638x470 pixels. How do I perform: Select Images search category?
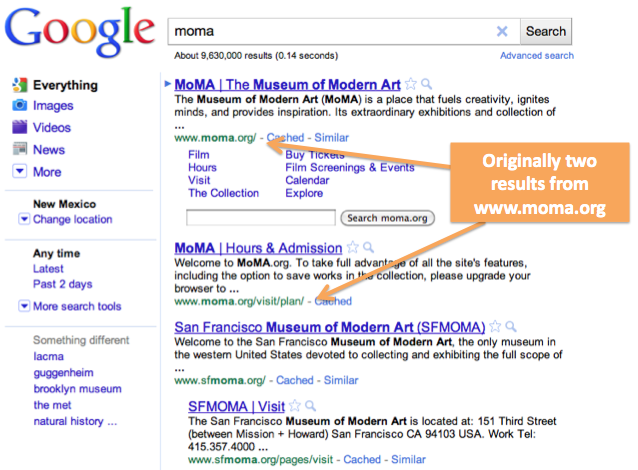(53, 106)
